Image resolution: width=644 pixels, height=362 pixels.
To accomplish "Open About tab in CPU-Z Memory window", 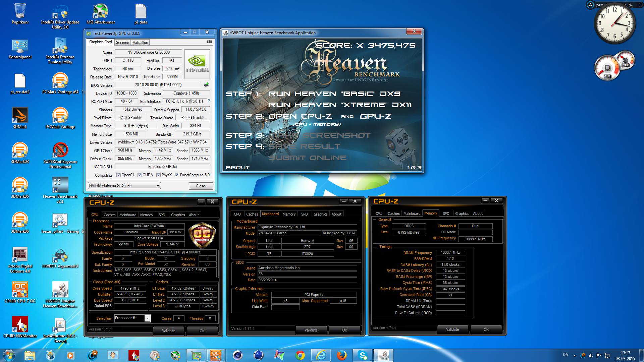I will [478, 214].
